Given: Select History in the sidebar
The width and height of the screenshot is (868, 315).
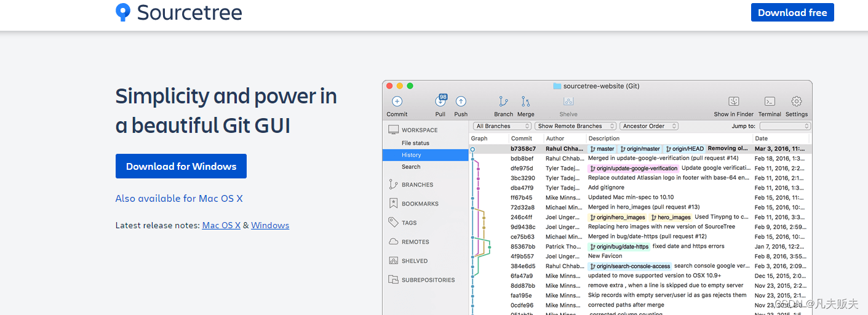Looking at the screenshot, I should click(425, 155).
